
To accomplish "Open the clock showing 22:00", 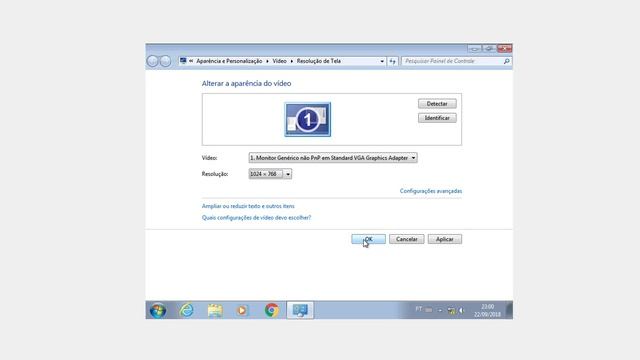I will [x=487, y=311].
